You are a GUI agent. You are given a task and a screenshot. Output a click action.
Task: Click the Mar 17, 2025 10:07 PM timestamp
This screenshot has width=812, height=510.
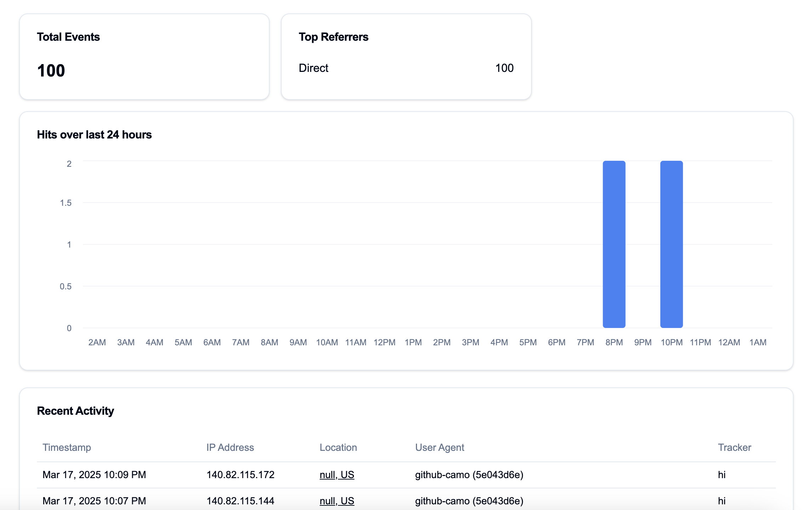(94, 501)
